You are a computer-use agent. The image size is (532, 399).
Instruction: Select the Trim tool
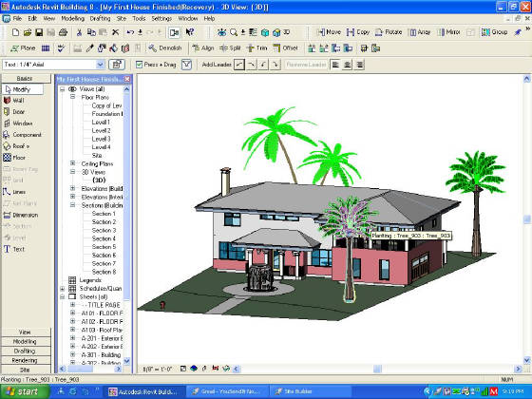pyautogui.click(x=256, y=48)
